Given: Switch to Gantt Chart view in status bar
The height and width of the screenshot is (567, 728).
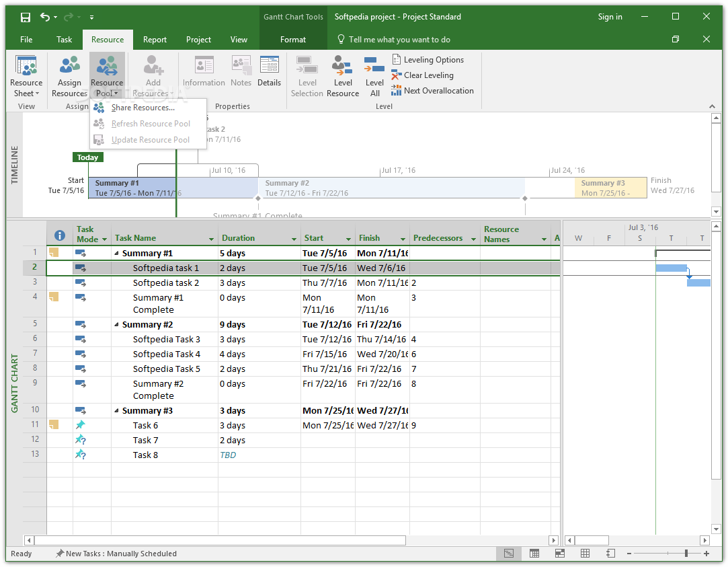Looking at the screenshot, I should click(x=509, y=554).
